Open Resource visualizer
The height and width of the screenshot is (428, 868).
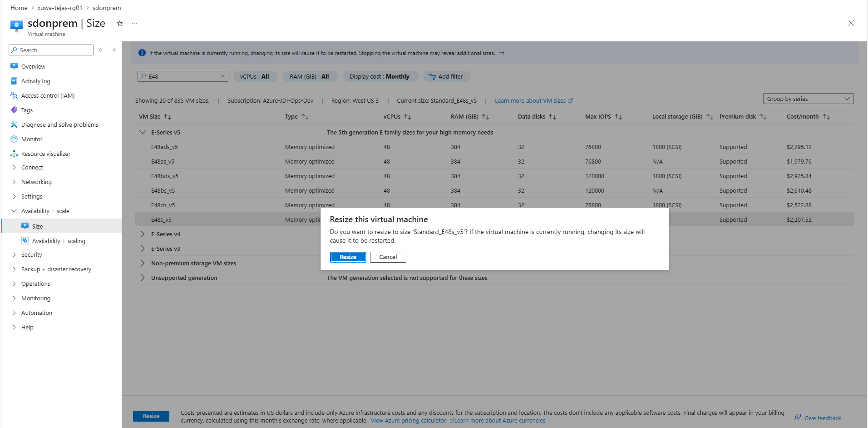45,154
